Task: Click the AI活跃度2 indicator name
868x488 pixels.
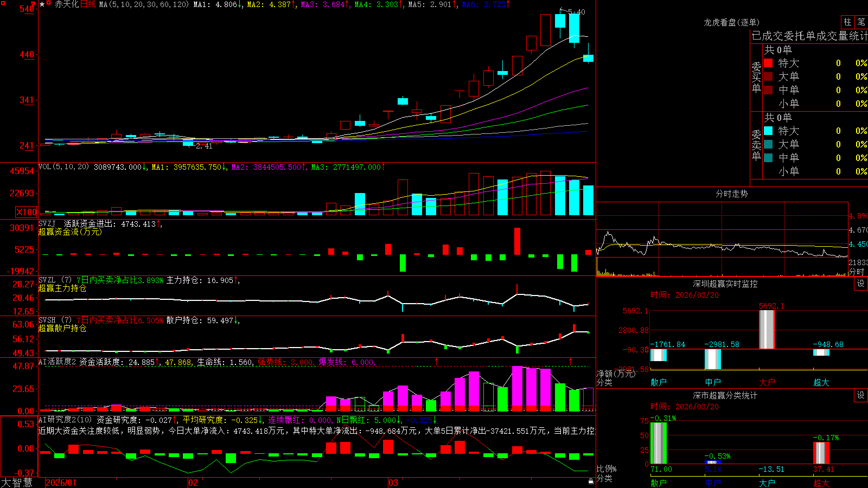Action: (x=57, y=362)
